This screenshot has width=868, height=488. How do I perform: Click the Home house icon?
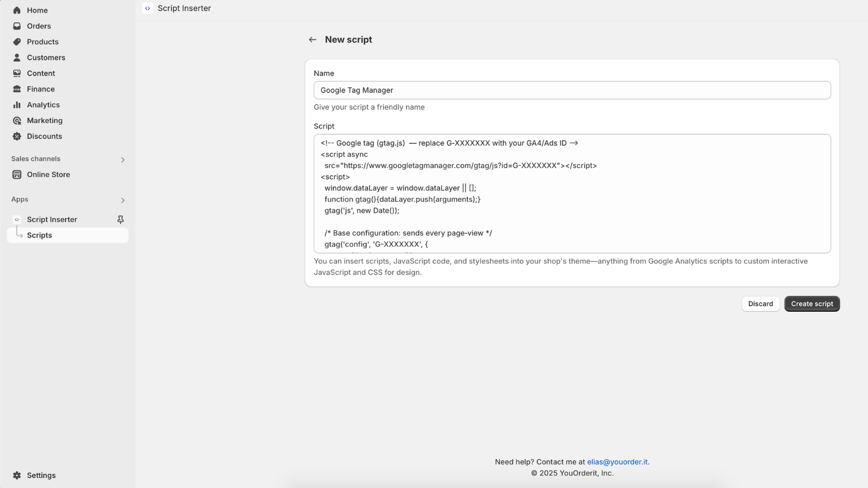click(x=17, y=10)
